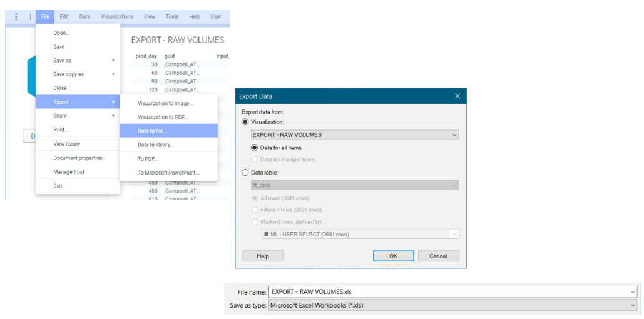Image resolution: width=644 pixels, height=319 pixels.
Task: Select the Data table radio button
Action: click(x=246, y=172)
